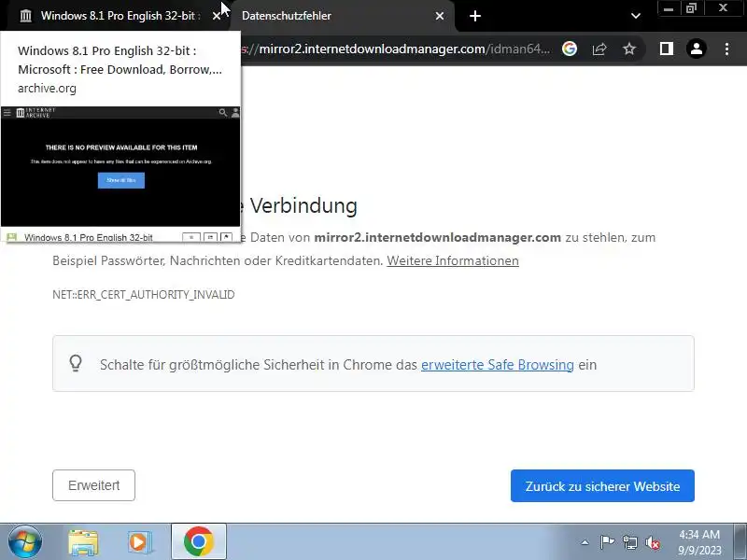The image size is (747, 560).
Task: Click the taskbar clock 4:34 AM
Action: tap(699, 535)
